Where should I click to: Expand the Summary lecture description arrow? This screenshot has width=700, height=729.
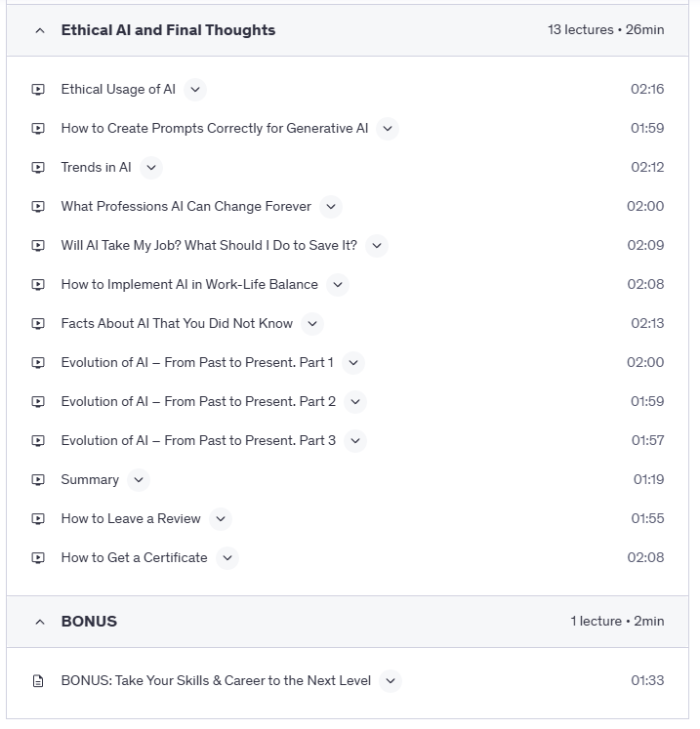pos(139,480)
